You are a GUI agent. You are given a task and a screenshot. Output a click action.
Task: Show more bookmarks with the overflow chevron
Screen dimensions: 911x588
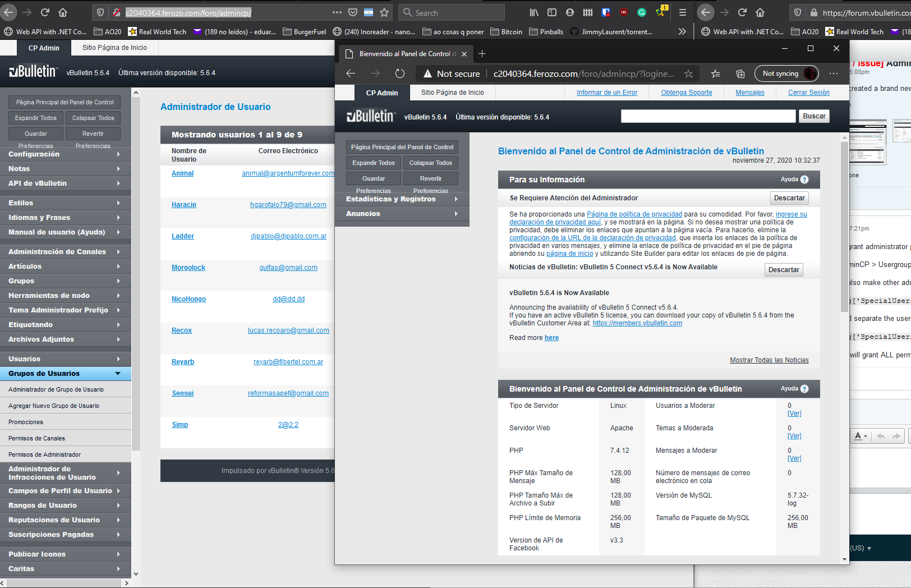tap(682, 32)
